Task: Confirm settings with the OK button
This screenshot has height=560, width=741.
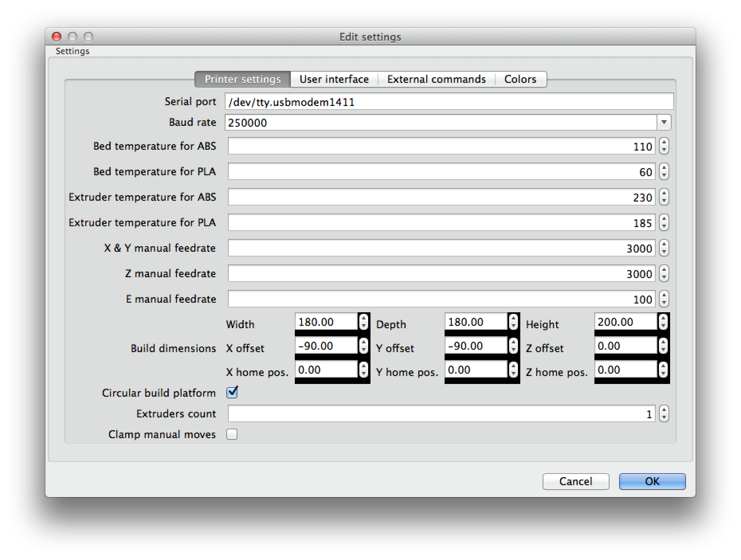Action: 652,482
